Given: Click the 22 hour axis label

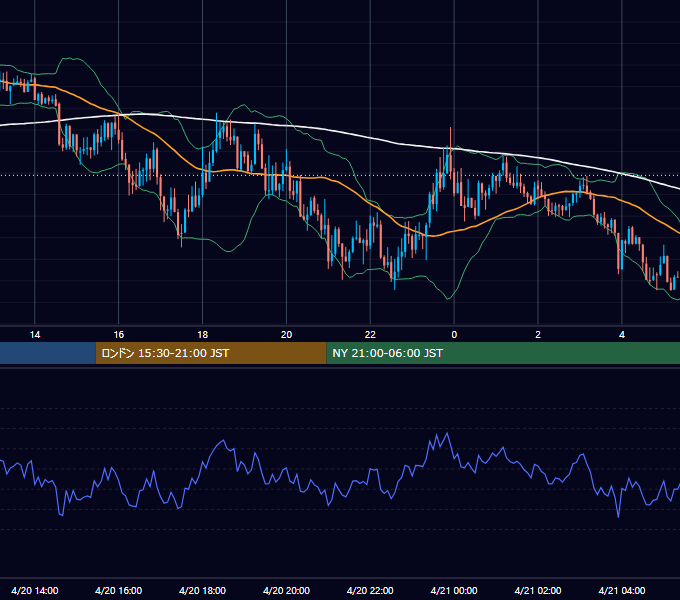Looking at the screenshot, I should (370, 335).
